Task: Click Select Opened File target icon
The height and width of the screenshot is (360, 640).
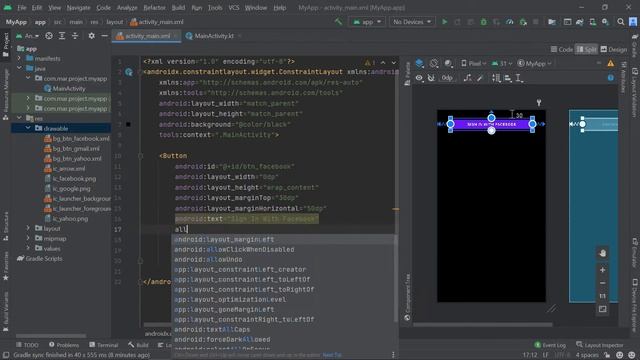Action: (49, 36)
